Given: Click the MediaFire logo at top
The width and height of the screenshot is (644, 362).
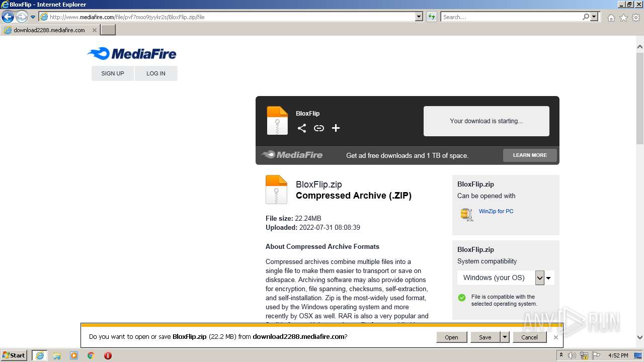Looking at the screenshot, I should tap(132, 53).
